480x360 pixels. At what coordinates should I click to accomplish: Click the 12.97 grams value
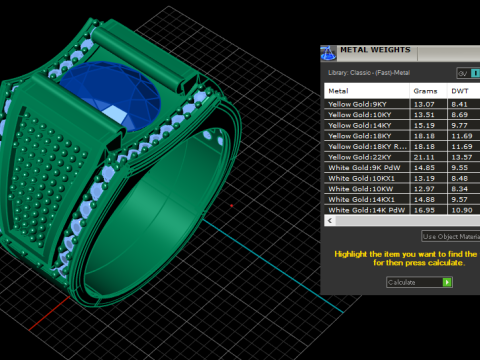coord(424,189)
